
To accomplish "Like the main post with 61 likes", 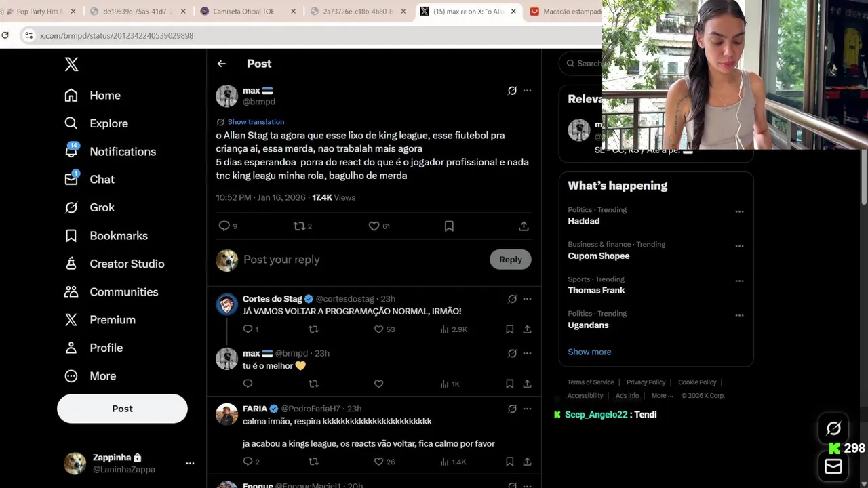I will pyautogui.click(x=379, y=226).
